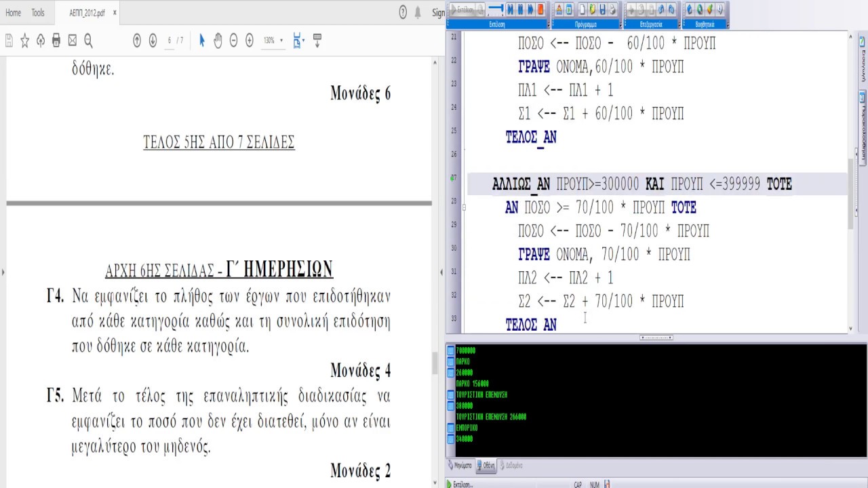Open an existing program folder icon
This screenshot has height=488, width=868.
[x=592, y=9]
